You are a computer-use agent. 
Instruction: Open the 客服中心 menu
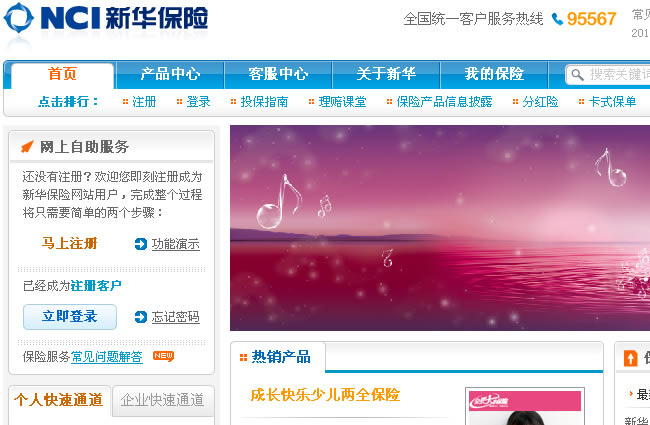pos(278,75)
